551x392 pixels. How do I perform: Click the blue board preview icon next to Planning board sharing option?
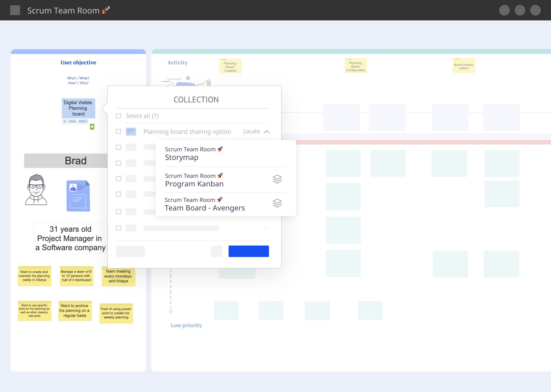[131, 131]
